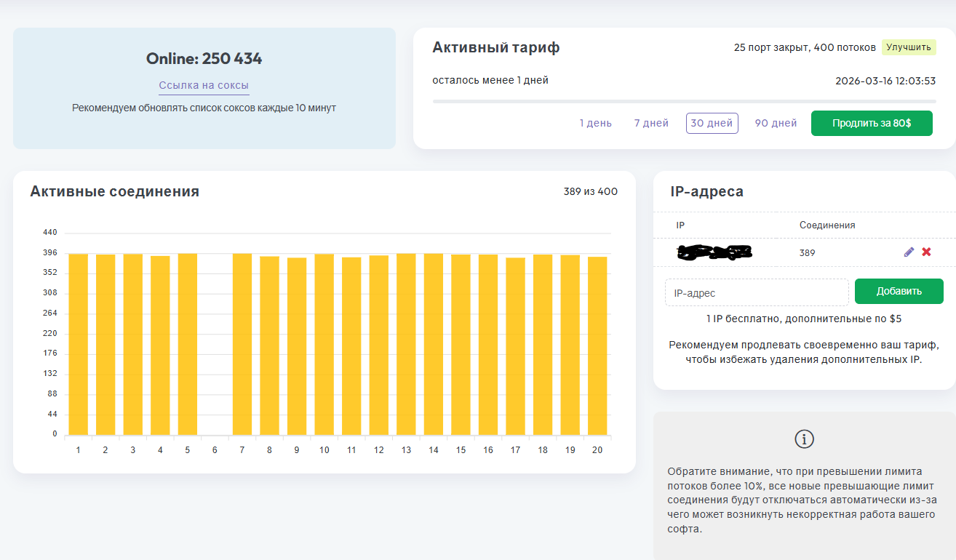Click the yellow bar for port 20
The width and height of the screenshot is (956, 560).
[597, 346]
